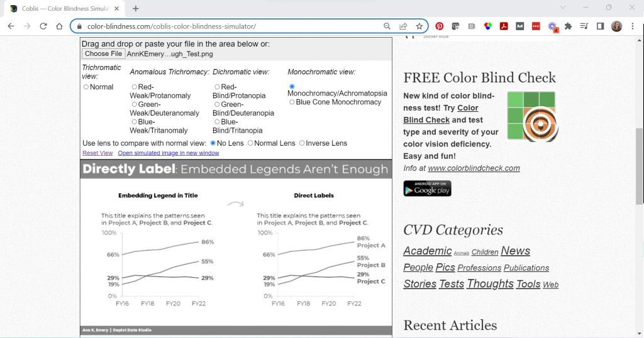
Task: Open Chrome three-dot menu
Action: pyautogui.click(x=633, y=26)
